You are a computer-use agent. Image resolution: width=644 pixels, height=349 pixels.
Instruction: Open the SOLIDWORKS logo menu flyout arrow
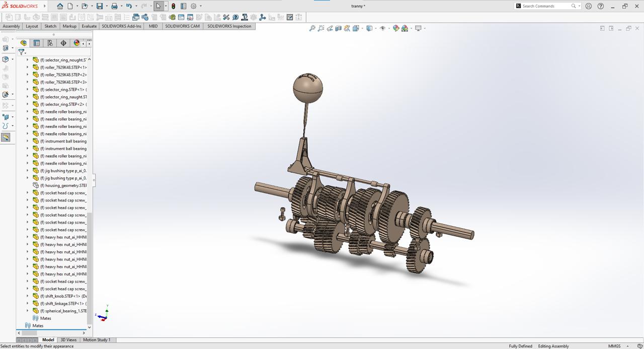(x=44, y=6)
